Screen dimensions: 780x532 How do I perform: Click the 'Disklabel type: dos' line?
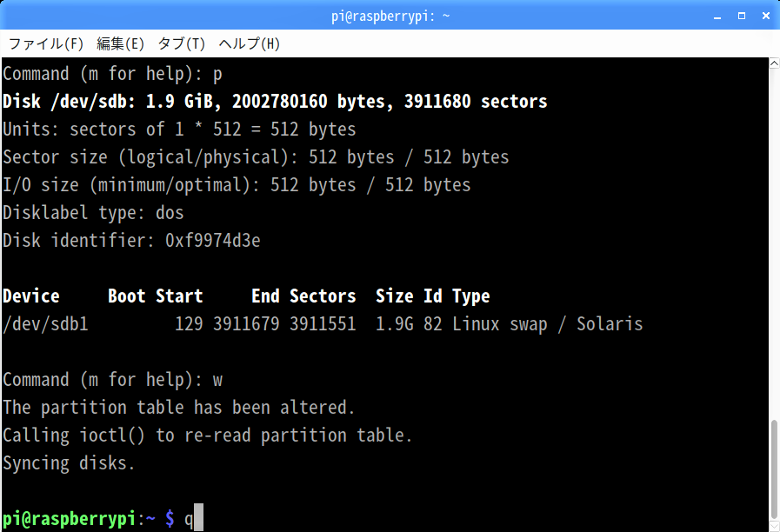tap(93, 213)
